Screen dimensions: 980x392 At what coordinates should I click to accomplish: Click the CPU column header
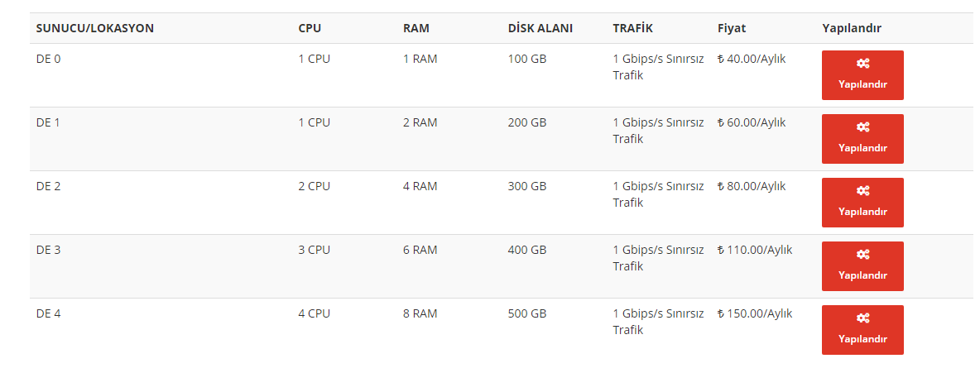[310, 28]
